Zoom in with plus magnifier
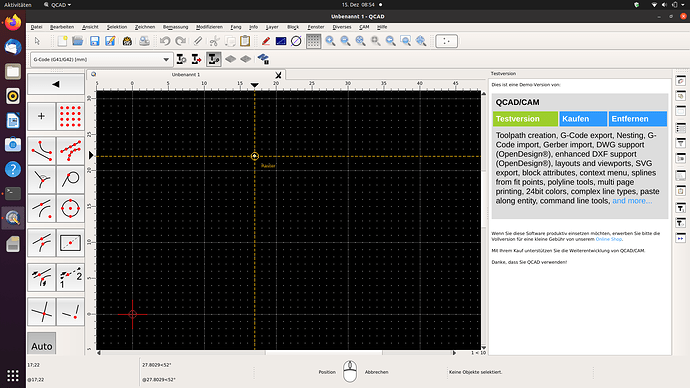The height and width of the screenshot is (388, 690). [x=330, y=41]
